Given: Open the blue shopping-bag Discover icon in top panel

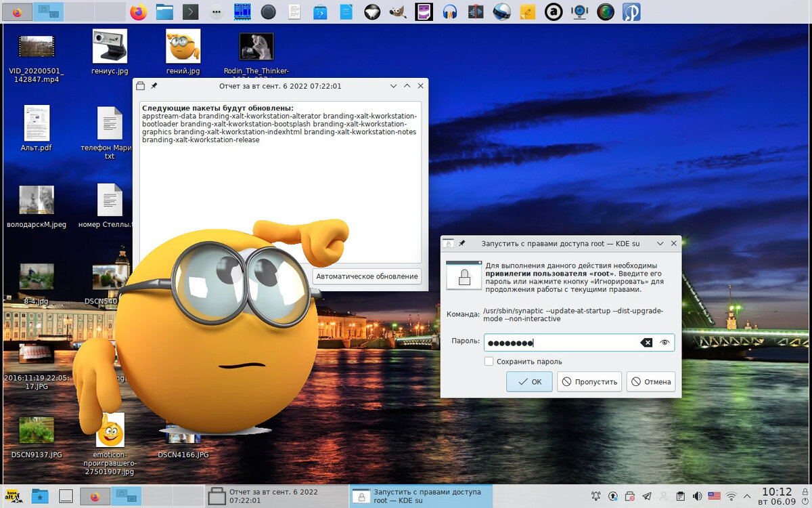Looking at the screenshot, I should click(x=320, y=12).
